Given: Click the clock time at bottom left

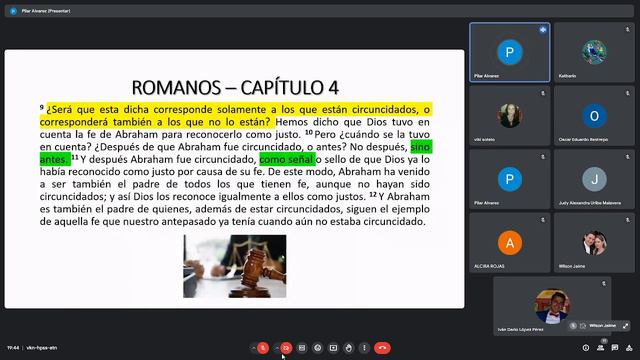Looking at the screenshot, I should click(13, 348).
